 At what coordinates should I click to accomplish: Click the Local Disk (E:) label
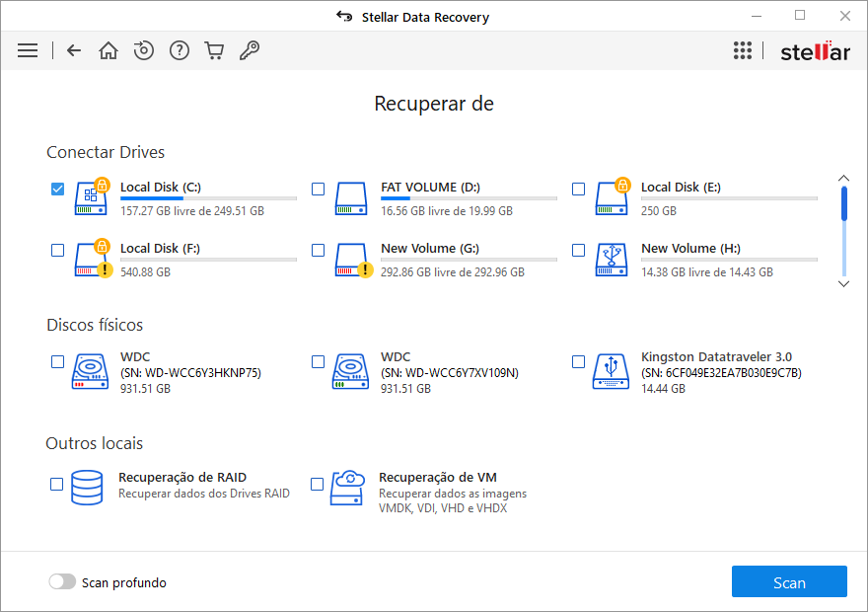click(681, 188)
